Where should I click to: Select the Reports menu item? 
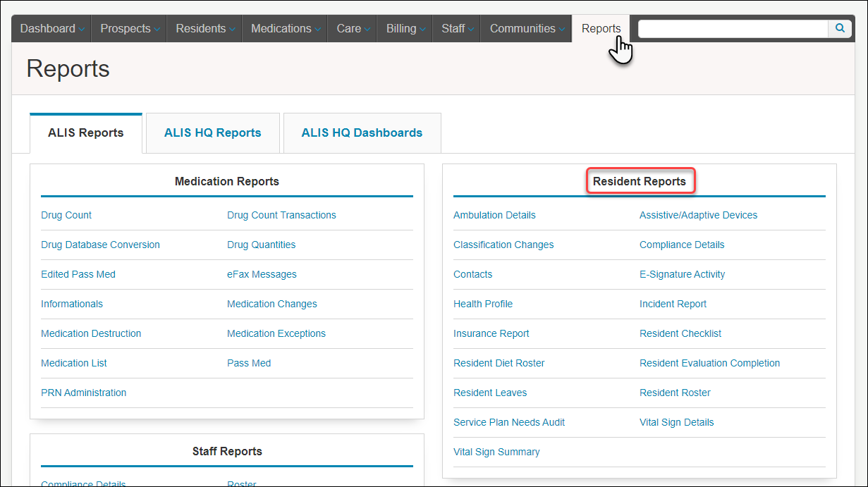601,28
